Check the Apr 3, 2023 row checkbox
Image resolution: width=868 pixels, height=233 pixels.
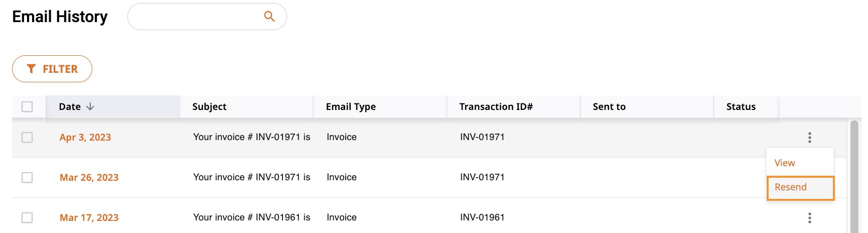(x=27, y=137)
